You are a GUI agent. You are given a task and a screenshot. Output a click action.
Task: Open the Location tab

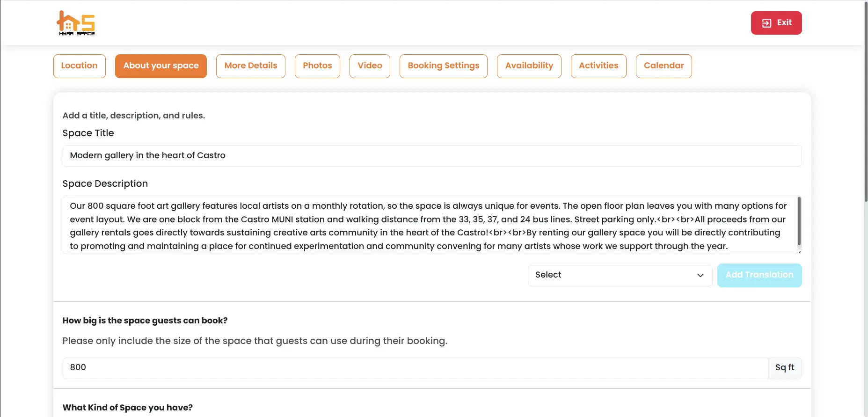[x=79, y=66]
